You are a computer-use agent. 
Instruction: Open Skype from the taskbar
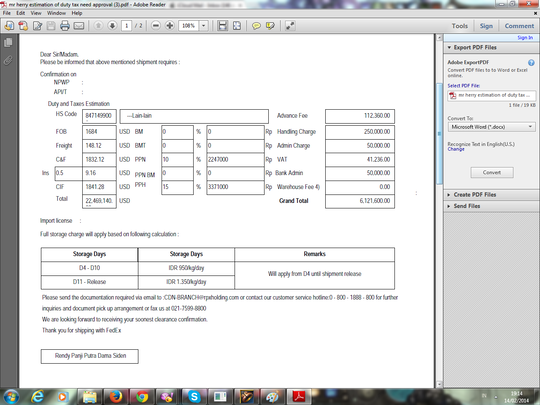(194, 397)
